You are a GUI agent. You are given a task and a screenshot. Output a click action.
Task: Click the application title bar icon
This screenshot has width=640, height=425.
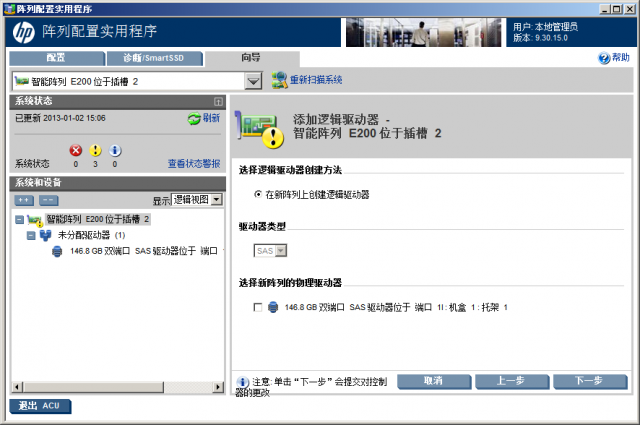point(9,9)
